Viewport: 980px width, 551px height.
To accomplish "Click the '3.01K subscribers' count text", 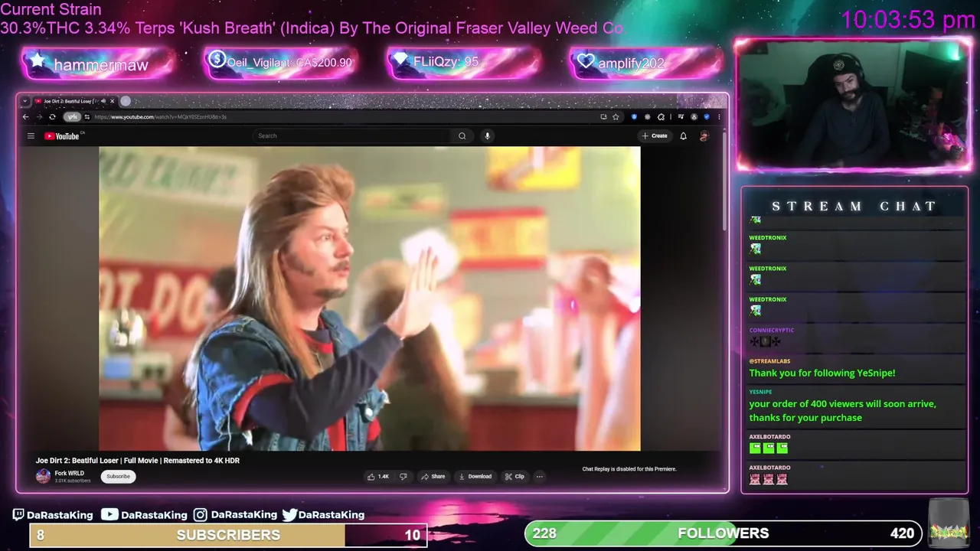I will coord(72,481).
